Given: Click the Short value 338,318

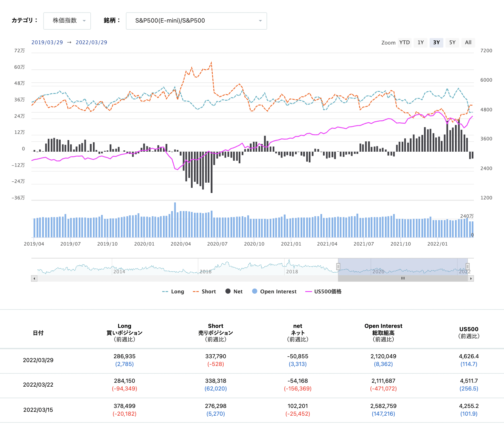Looking at the screenshot, I should pos(216,381).
